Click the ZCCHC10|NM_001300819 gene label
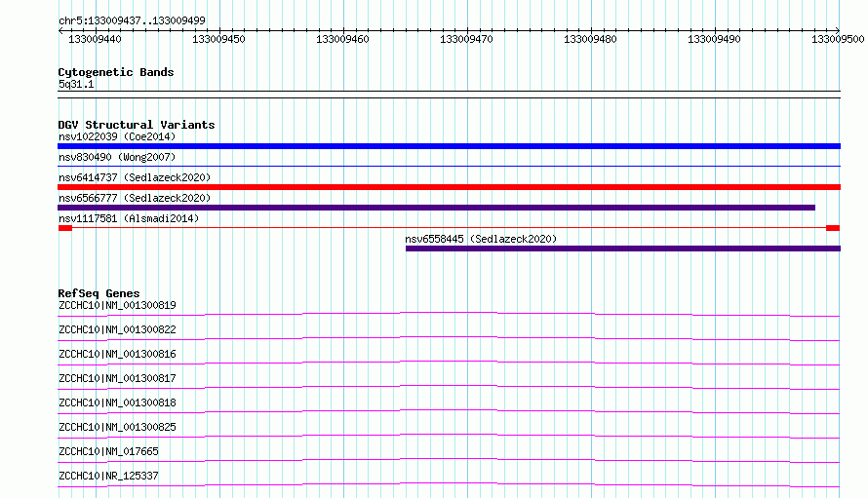 click(x=117, y=305)
